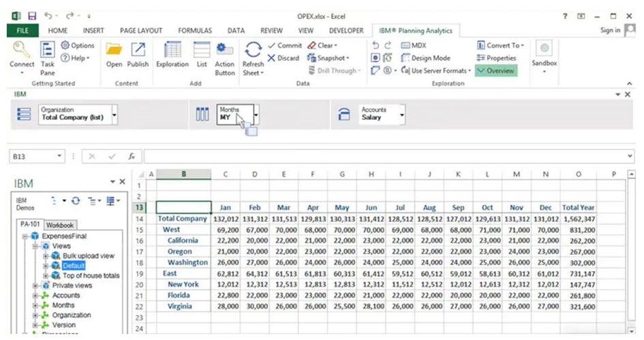
Task: Open the MDX editor
Action: pos(414,45)
